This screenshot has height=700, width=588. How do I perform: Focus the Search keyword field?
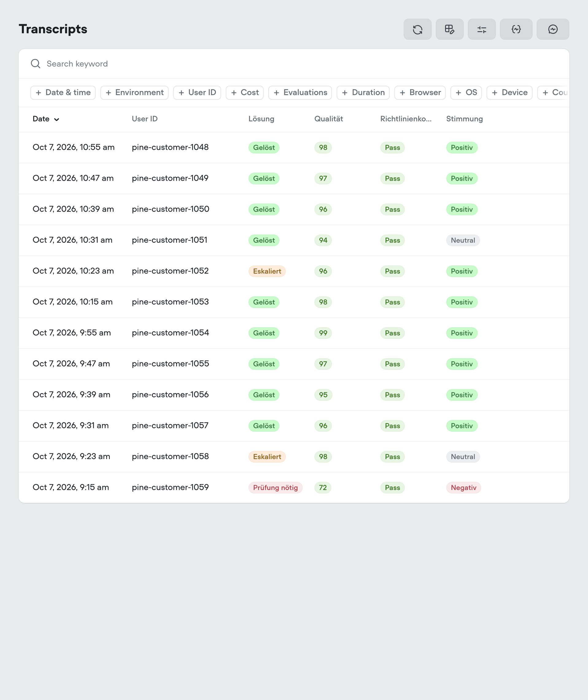[x=294, y=64]
